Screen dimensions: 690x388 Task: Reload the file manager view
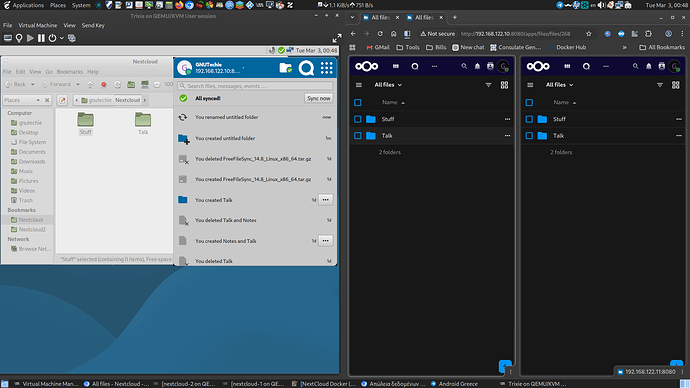coord(117,84)
